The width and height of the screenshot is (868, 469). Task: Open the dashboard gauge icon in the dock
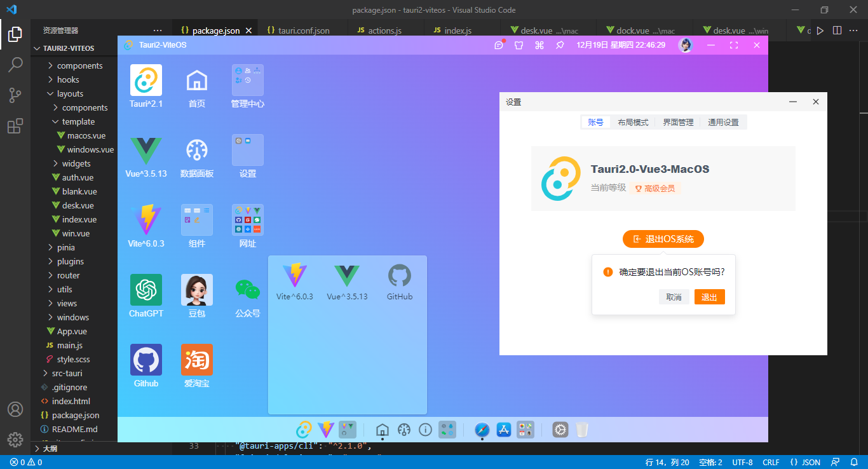click(x=404, y=430)
